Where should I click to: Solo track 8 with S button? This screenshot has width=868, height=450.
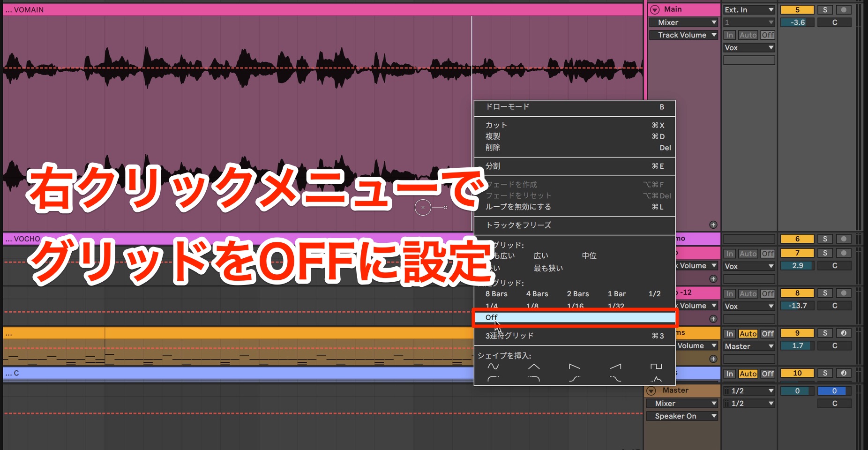[825, 293]
